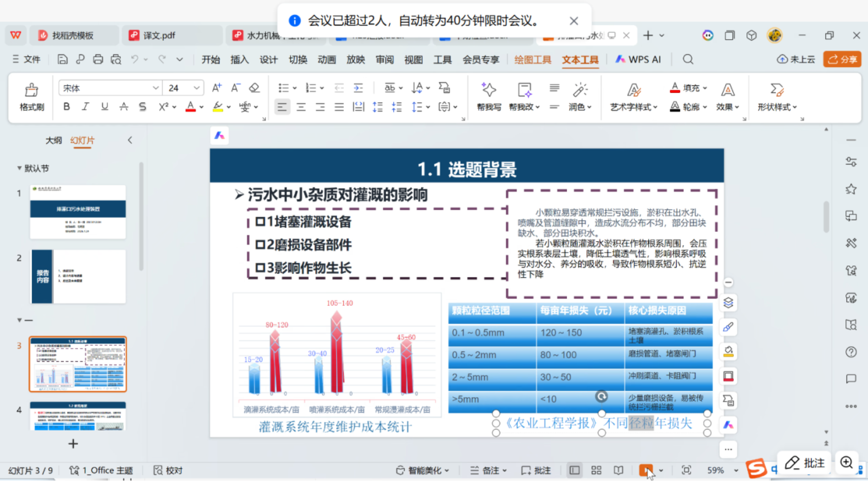The height and width of the screenshot is (481, 868).
Task: Open the font name dropdown (宋体)
Action: point(155,88)
